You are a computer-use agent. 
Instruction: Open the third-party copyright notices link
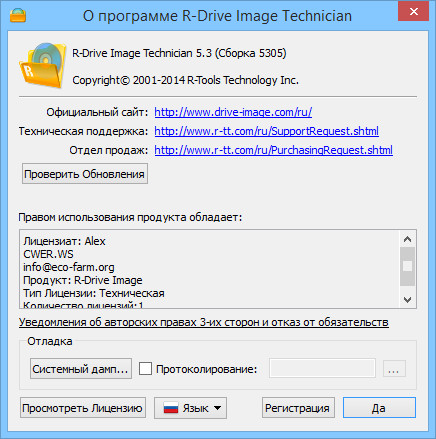click(x=204, y=322)
